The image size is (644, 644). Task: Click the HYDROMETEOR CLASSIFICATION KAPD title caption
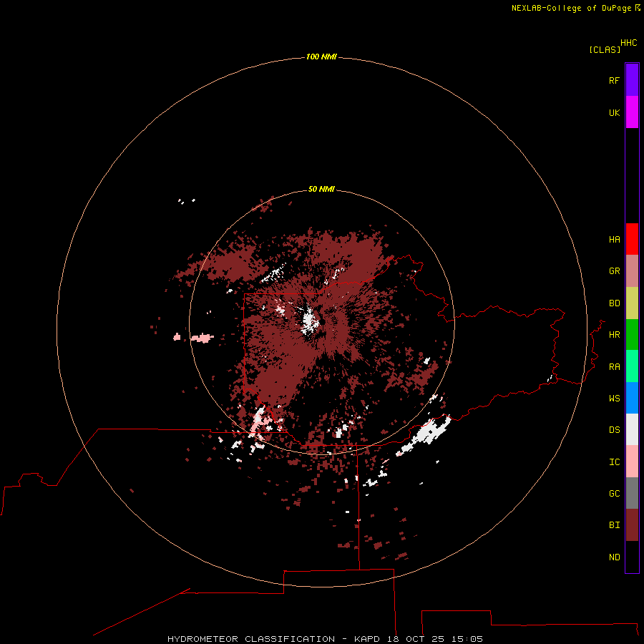click(x=325, y=639)
